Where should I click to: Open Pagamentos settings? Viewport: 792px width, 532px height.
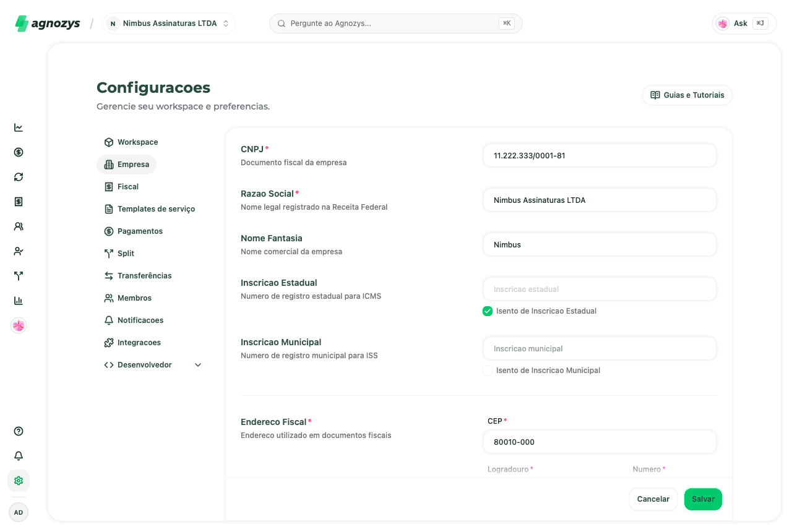[x=134, y=231]
